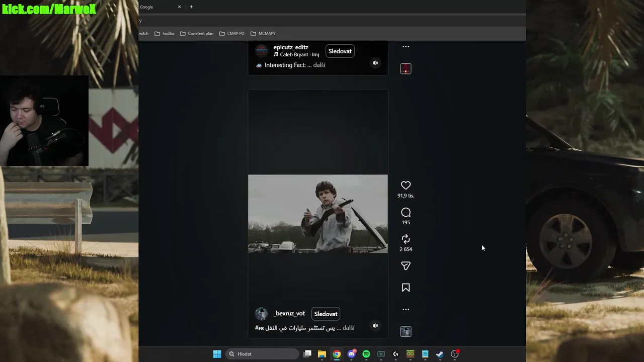Click the _bexruz_vot avatar

(x=261, y=314)
